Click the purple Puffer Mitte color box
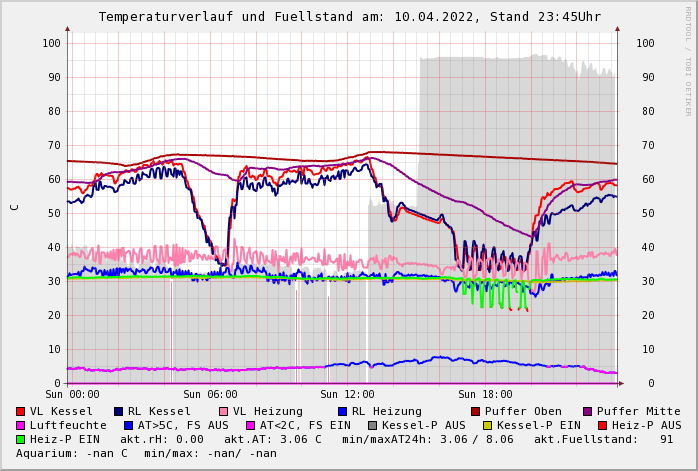Image resolution: width=698 pixels, height=471 pixels. [x=588, y=411]
